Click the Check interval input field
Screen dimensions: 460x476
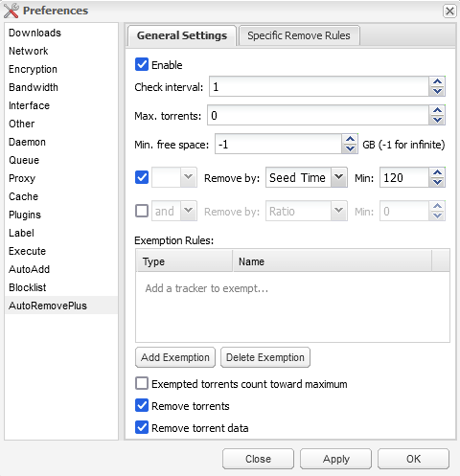click(x=319, y=86)
